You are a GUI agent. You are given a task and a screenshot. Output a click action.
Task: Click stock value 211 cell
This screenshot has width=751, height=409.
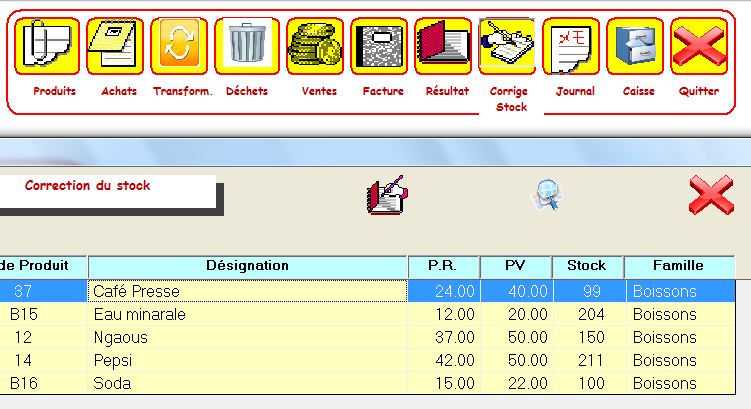pos(589,360)
